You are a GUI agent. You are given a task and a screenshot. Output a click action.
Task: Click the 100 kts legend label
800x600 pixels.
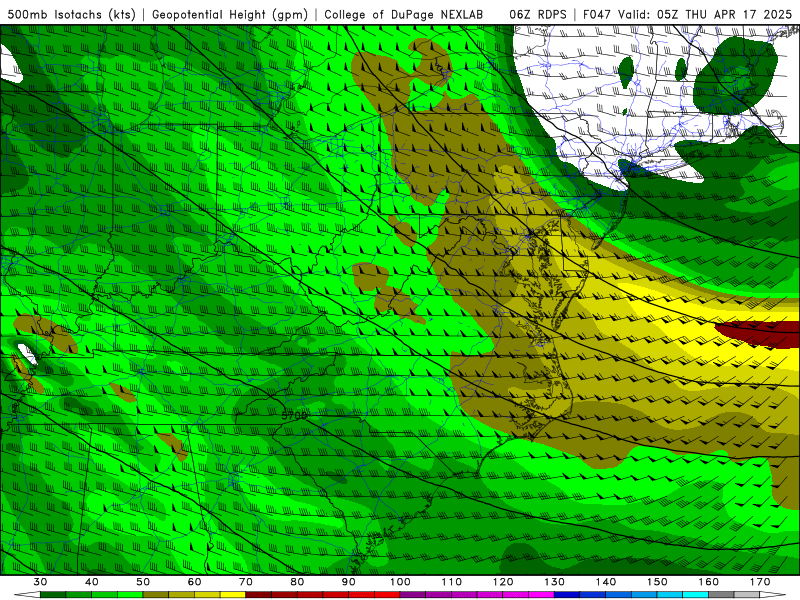pyautogui.click(x=400, y=582)
